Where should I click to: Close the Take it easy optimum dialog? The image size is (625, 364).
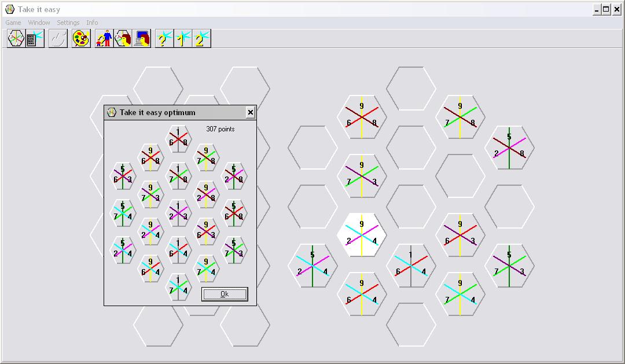(x=251, y=112)
